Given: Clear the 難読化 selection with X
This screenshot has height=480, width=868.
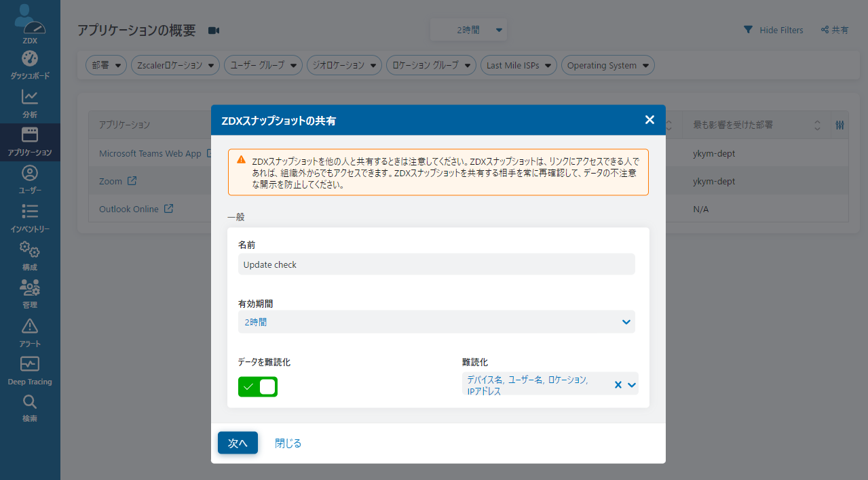Looking at the screenshot, I should click(618, 385).
